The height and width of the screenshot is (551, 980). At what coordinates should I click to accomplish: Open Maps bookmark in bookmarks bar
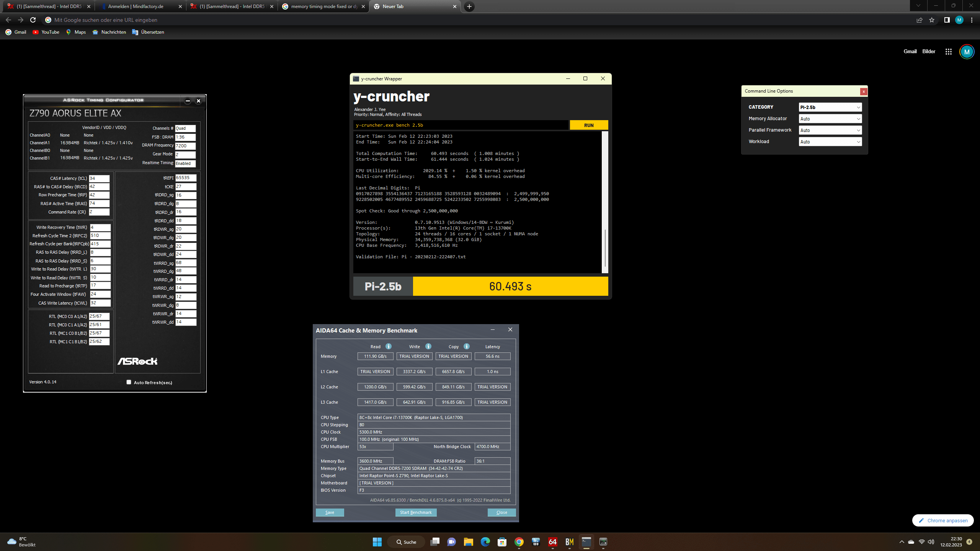click(76, 32)
